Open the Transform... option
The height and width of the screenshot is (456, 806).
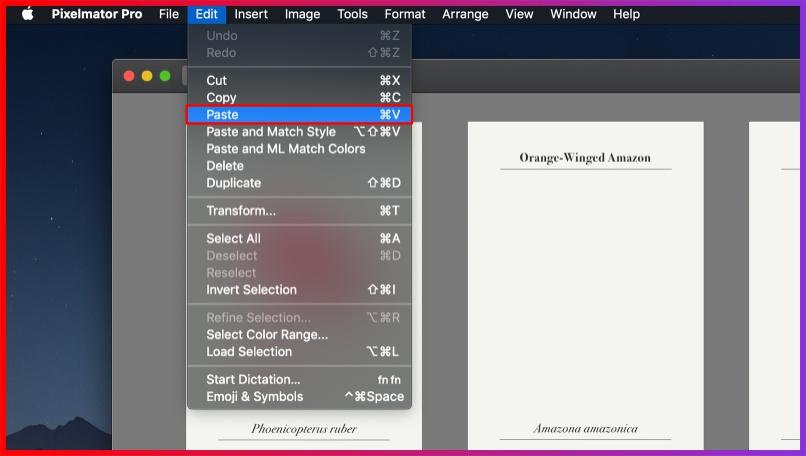(x=241, y=211)
